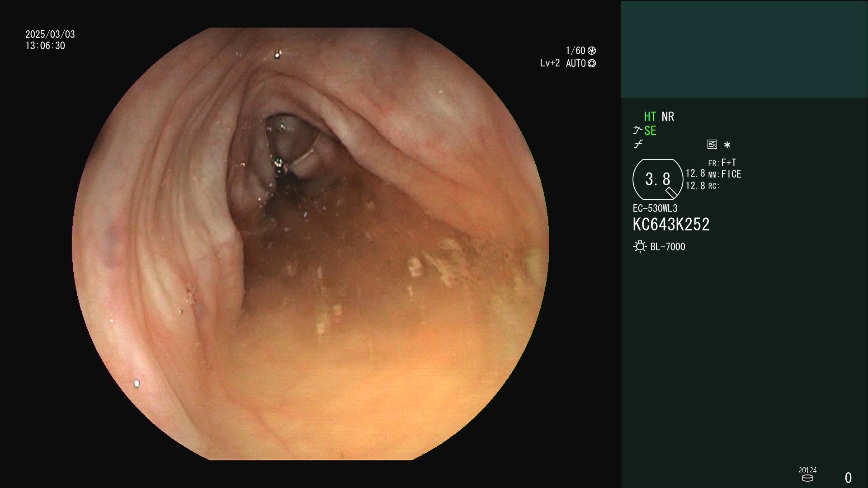The image size is (868, 488).
Task: Click the first 12.8 value
Action: (x=695, y=174)
